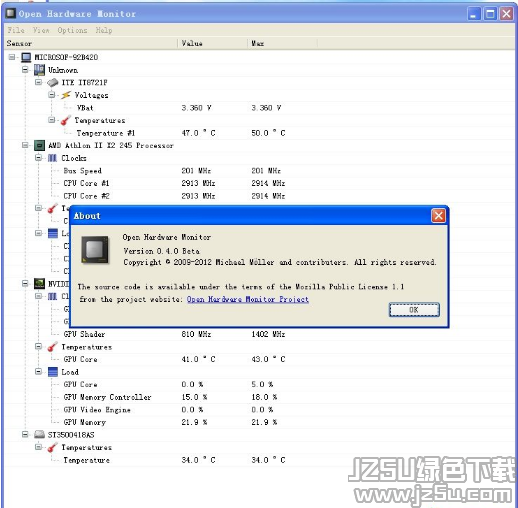Click the NVIDIA graphics card icon

[x=39, y=284]
